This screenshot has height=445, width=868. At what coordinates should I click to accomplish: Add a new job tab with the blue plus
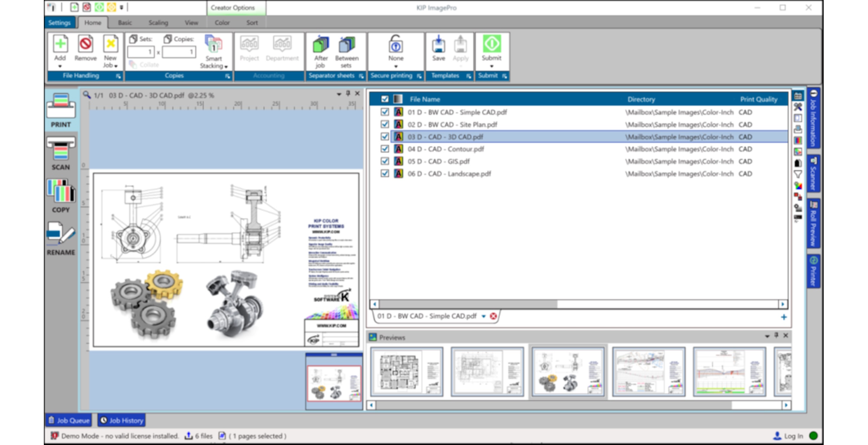784,317
